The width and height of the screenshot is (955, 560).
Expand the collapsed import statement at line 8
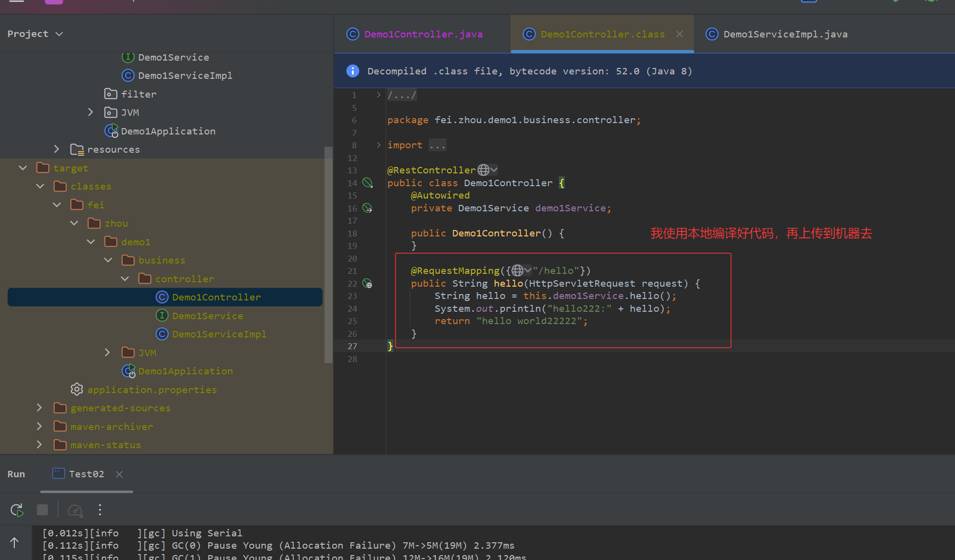tap(378, 145)
